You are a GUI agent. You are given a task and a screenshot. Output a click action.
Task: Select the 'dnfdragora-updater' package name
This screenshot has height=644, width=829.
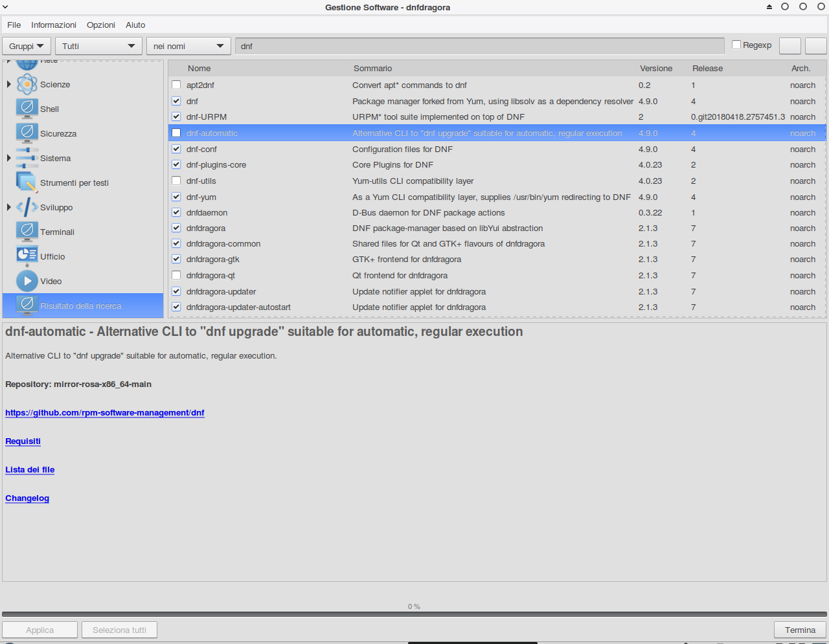[221, 291]
